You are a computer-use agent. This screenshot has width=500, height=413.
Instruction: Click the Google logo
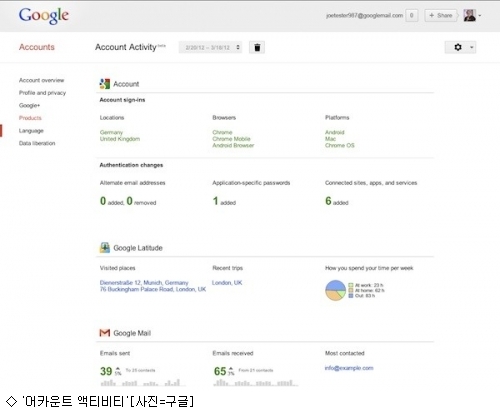tap(44, 16)
